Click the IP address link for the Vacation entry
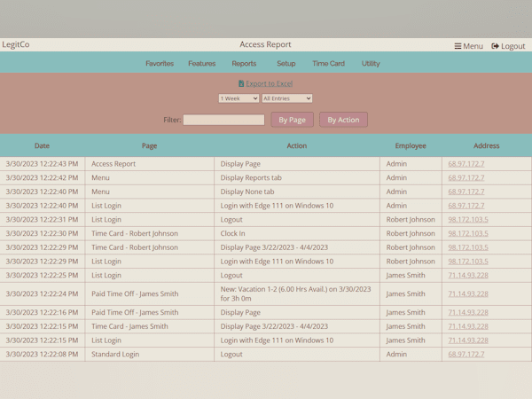532x399 pixels. pyautogui.click(x=468, y=294)
